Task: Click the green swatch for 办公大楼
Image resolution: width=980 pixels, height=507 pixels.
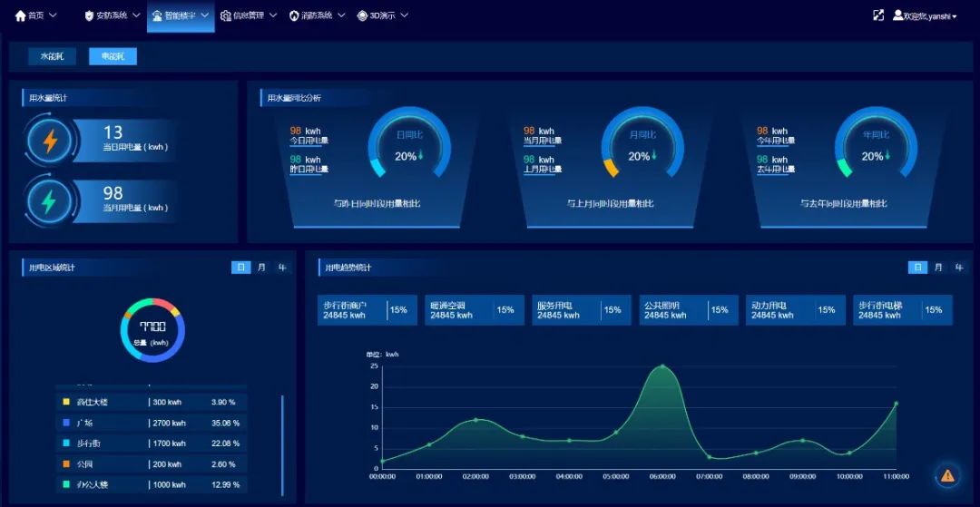Action: tap(66, 484)
